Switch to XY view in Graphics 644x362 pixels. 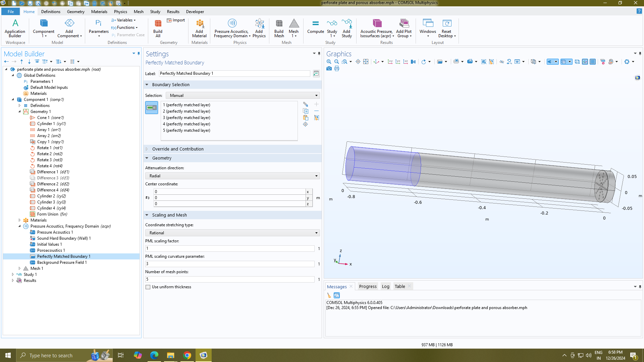[390, 62]
